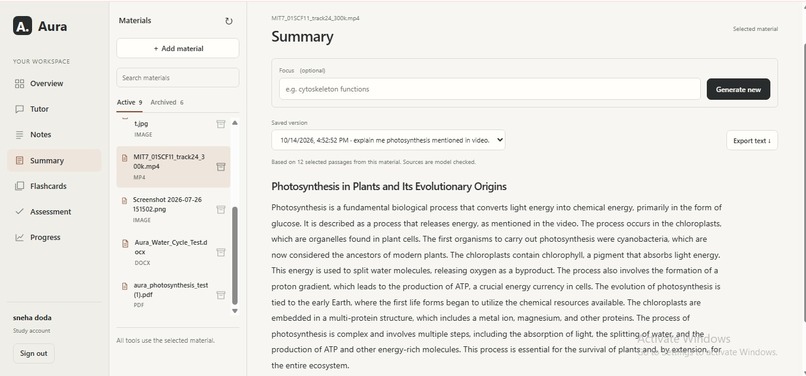The width and height of the screenshot is (806, 376).
Task: Switch to the Active materials tab
Action: [130, 102]
